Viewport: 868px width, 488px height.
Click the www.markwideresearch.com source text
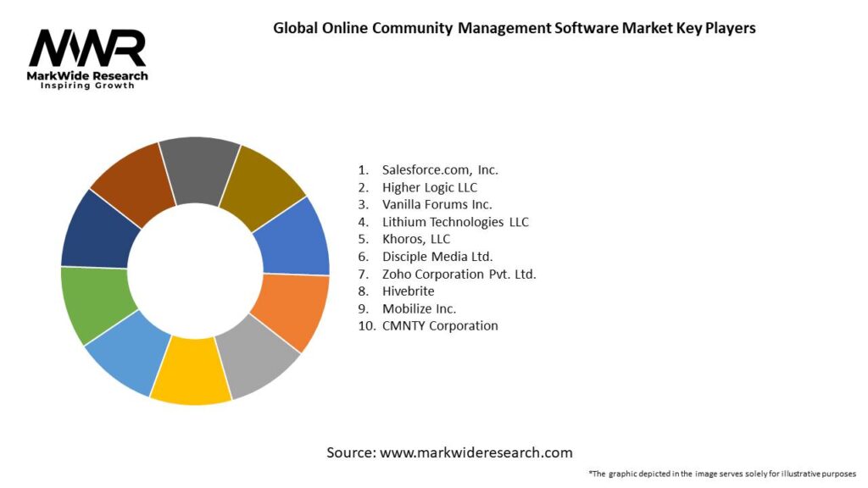click(x=476, y=452)
